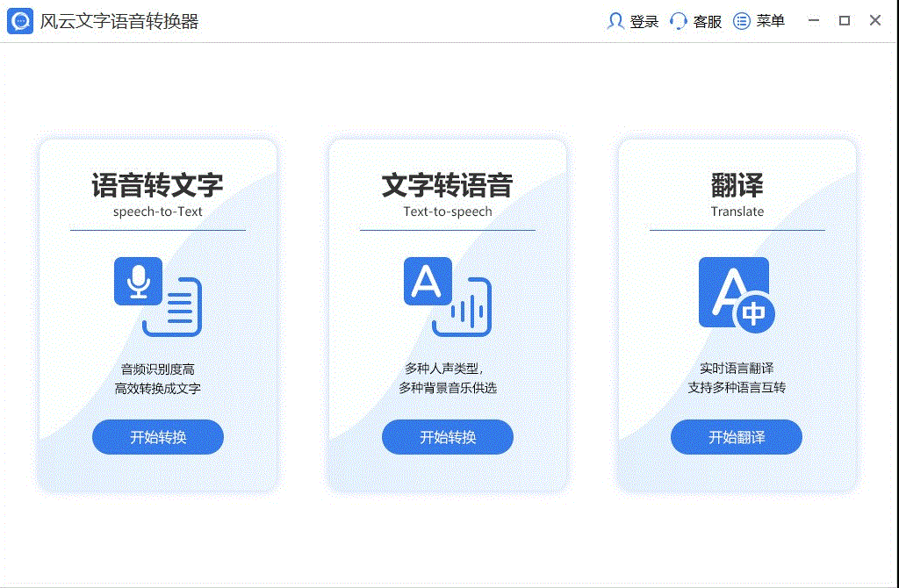Click the text-to-speech 'A' sound icon
The height and width of the screenshot is (588, 899).
pyautogui.click(x=428, y=279)
